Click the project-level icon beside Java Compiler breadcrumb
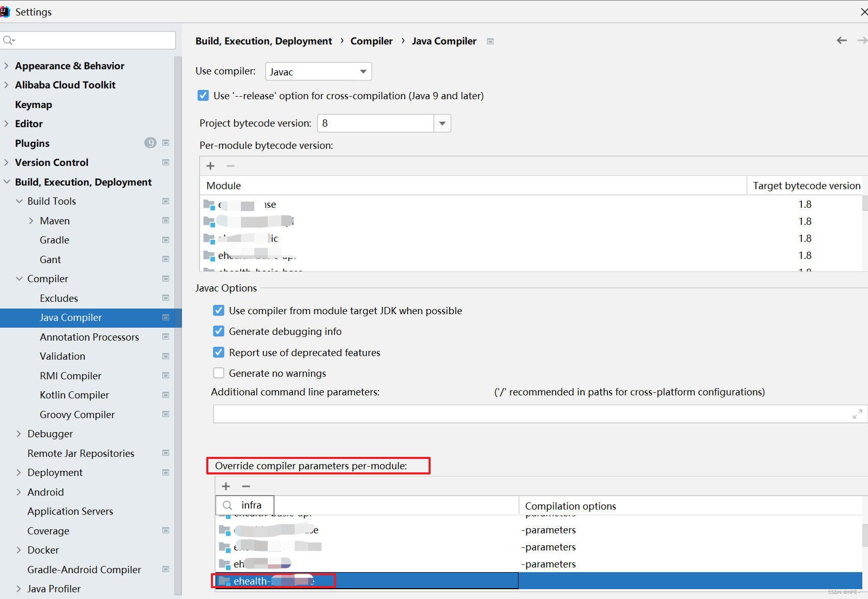Viewport: 868px width, 599px height. (x=491, y=41)
